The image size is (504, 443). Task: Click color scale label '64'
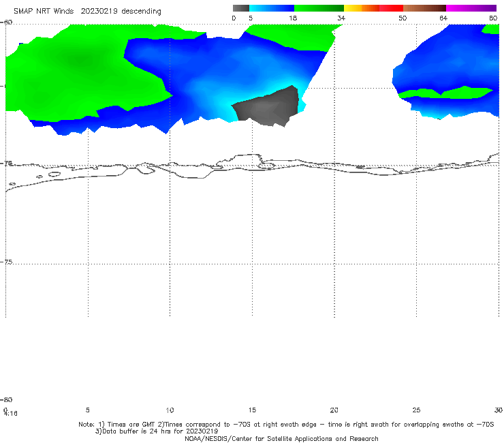[x=443, y=18]
